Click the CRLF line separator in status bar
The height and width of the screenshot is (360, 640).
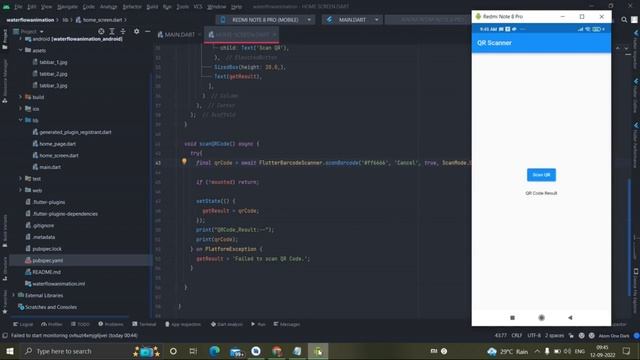517,336
